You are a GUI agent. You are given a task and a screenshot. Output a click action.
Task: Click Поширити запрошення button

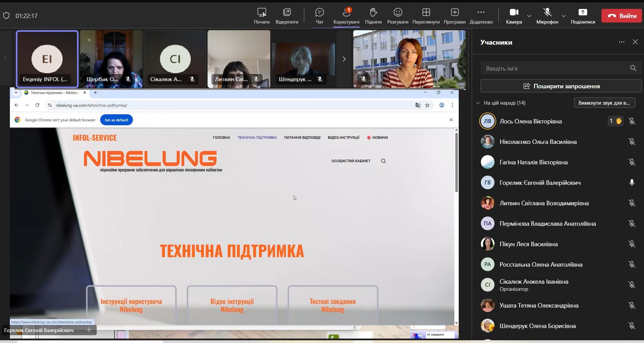coord(561,86)
